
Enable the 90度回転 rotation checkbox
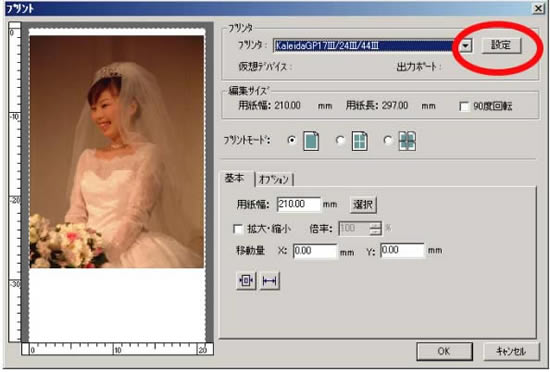(464, 106)
